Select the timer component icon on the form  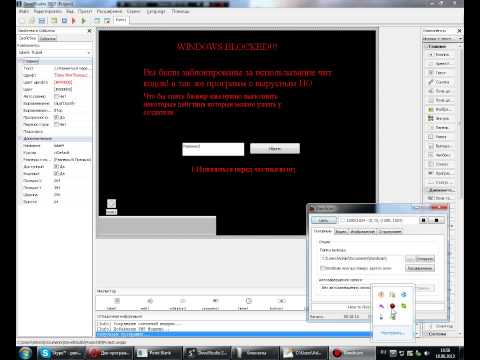pyautogui.click(x=111, y=203)
